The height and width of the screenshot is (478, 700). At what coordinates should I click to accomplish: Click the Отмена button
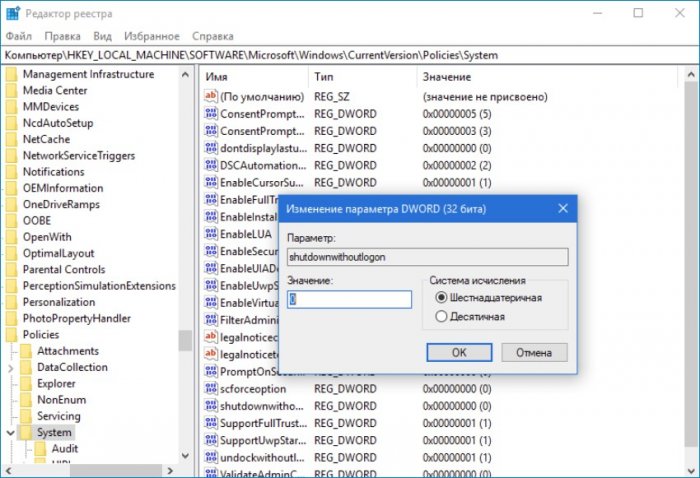tap(534, 353)
